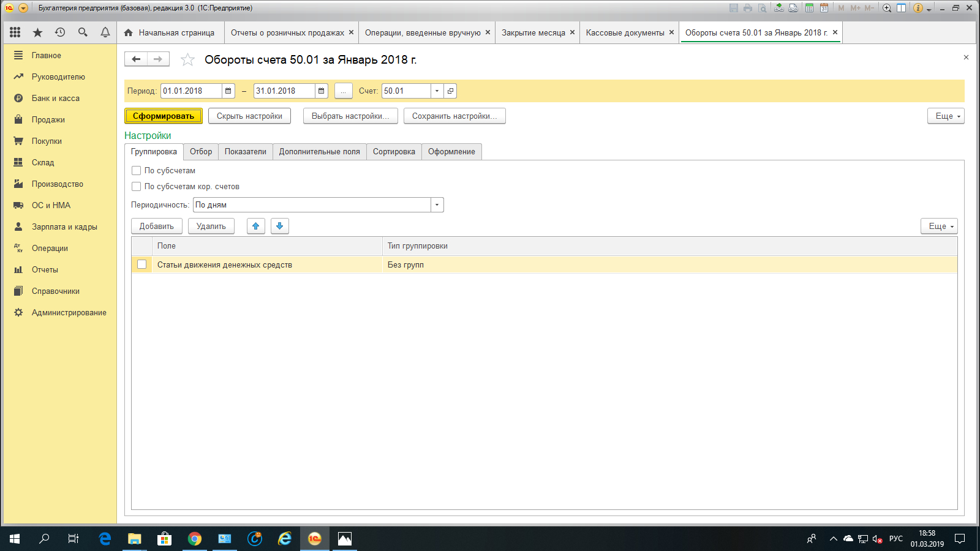Open the Дополнительные поля tab
The height and width of the screenshot is (551, 980).
pos(320,152)
